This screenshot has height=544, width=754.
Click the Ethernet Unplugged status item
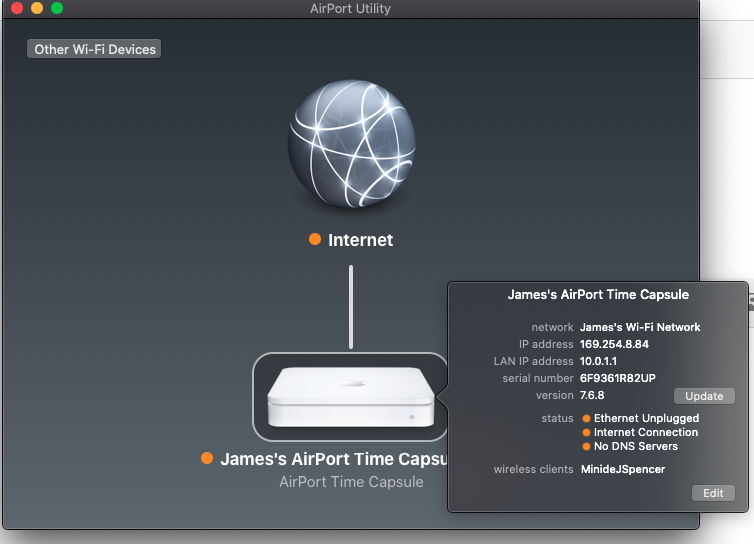(x=646, y=418)
